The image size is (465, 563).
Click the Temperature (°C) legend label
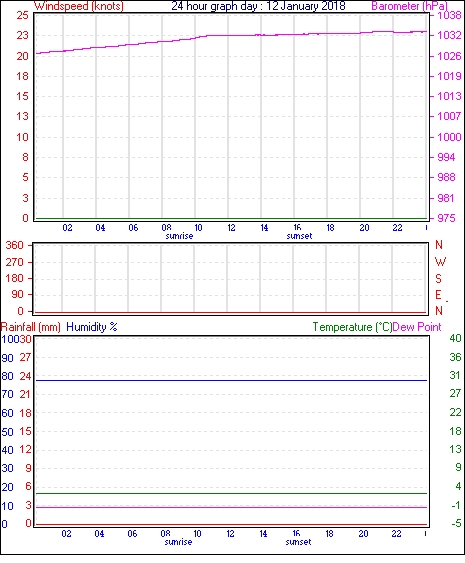click(352, 327)
